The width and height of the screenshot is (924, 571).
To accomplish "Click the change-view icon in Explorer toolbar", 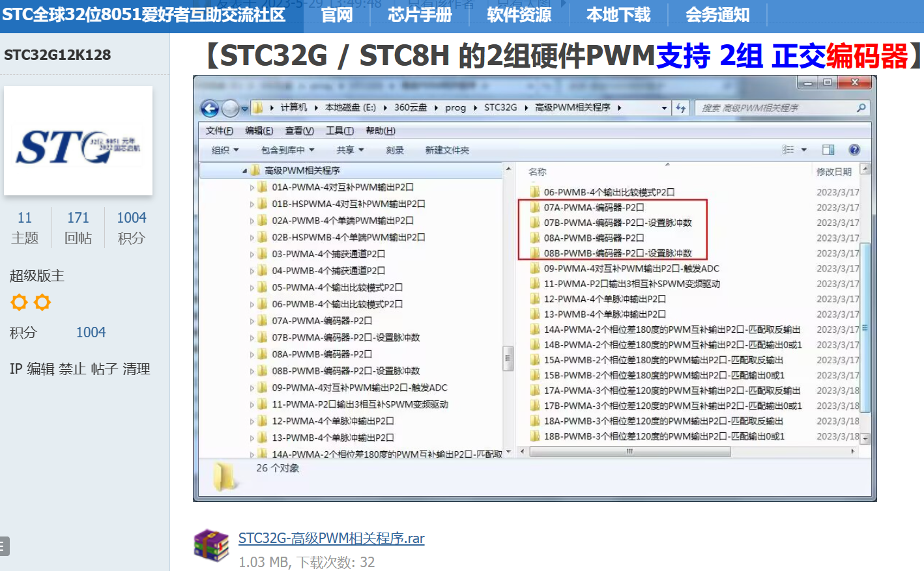I will [x=788, y=150].
